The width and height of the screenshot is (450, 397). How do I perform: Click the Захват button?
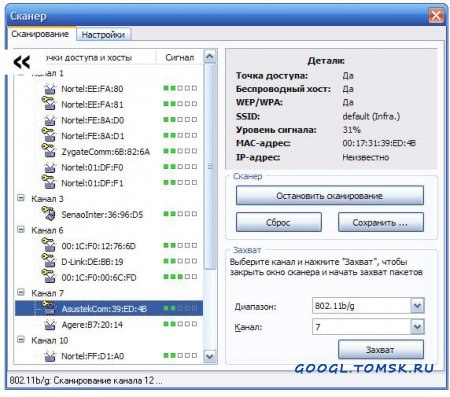[381, 350]
